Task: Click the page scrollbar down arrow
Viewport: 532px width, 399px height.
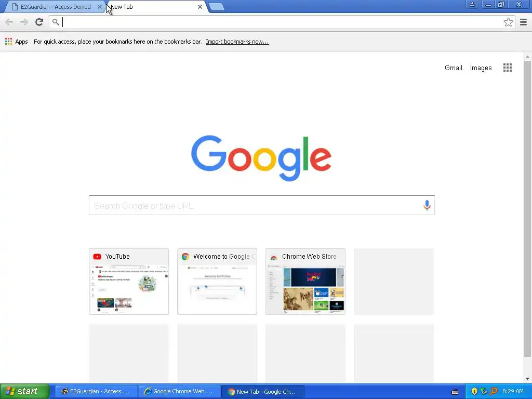Action: (527, 379)
